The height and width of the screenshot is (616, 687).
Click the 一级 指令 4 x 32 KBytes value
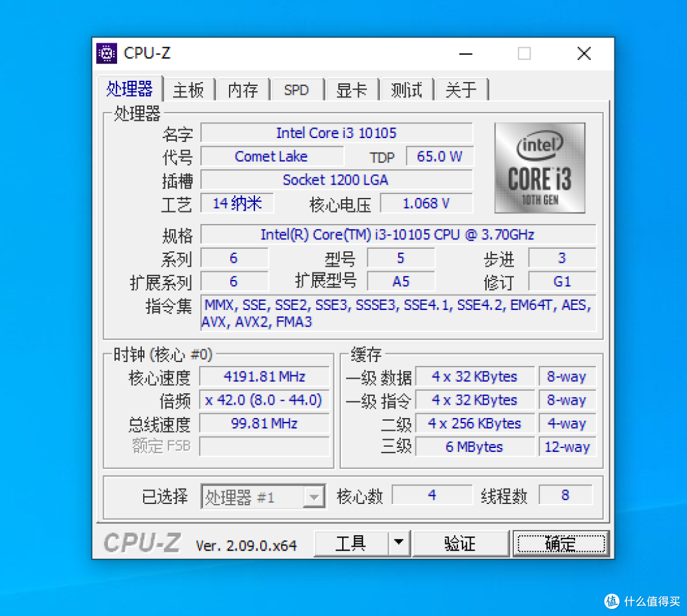(x=475, y=400)
